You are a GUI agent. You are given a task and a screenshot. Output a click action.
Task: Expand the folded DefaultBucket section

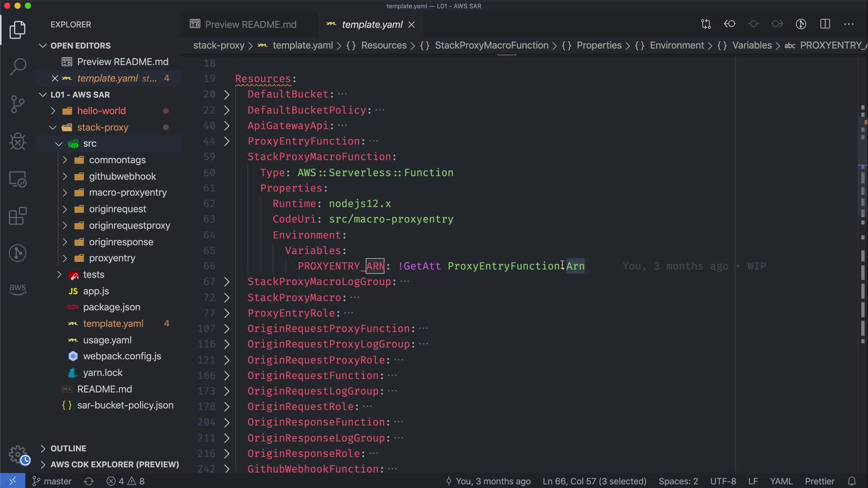[x=226, y=94]
